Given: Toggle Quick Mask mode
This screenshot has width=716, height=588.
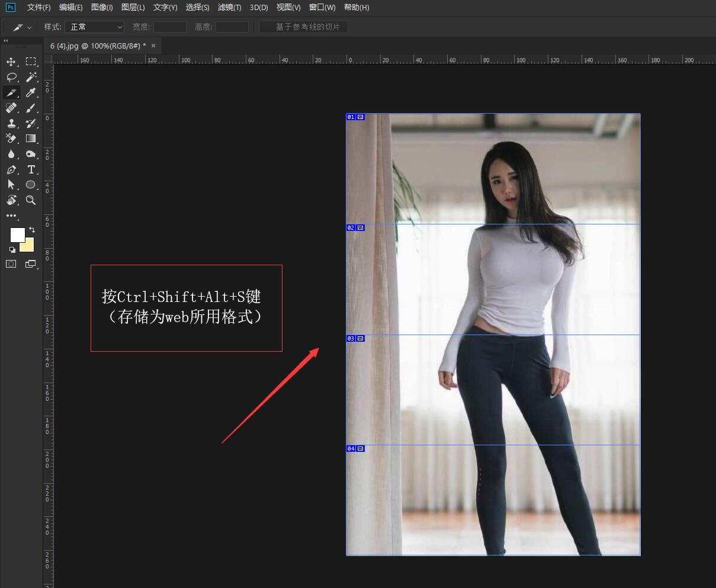Looking at the screenshot, I should coord(11,264).
